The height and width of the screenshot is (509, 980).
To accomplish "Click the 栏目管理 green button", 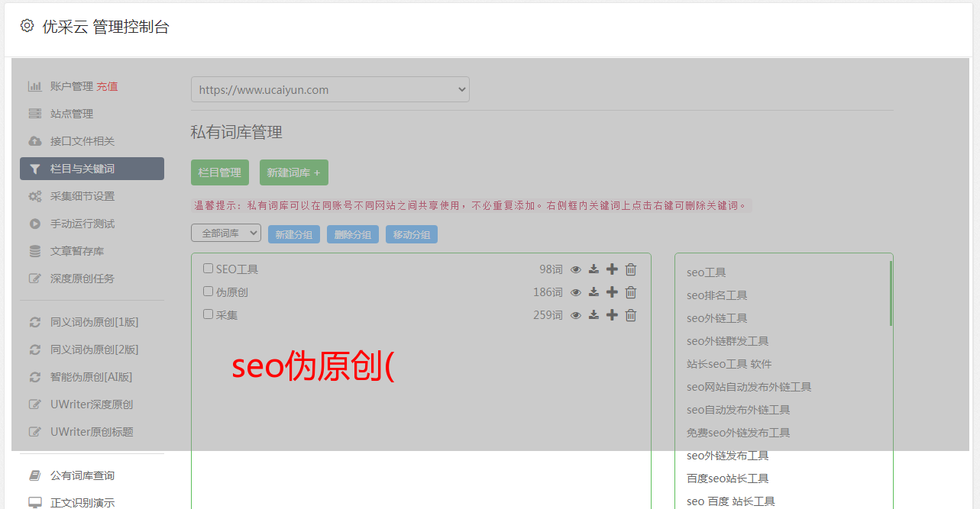I will coord(220,172).
